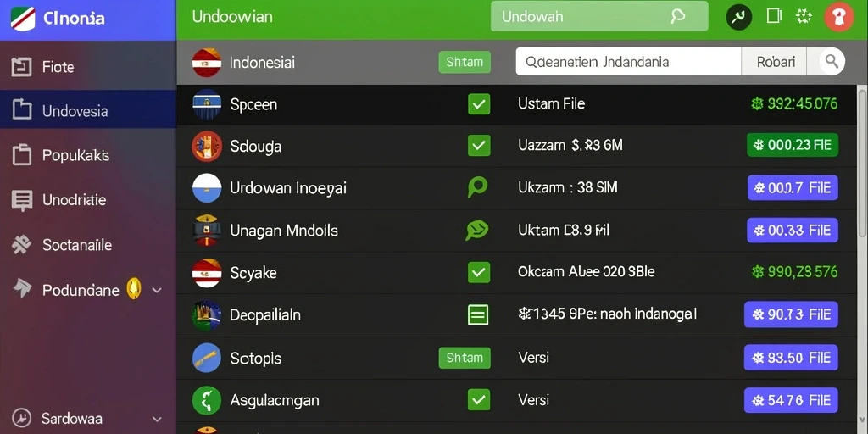Select Undovesia in the sidebar

click(88, 109)
